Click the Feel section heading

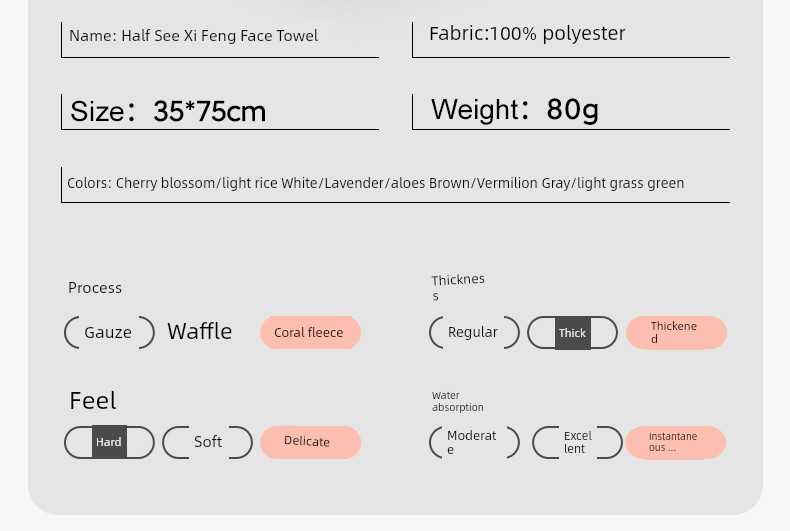click(x=93, y=401)
